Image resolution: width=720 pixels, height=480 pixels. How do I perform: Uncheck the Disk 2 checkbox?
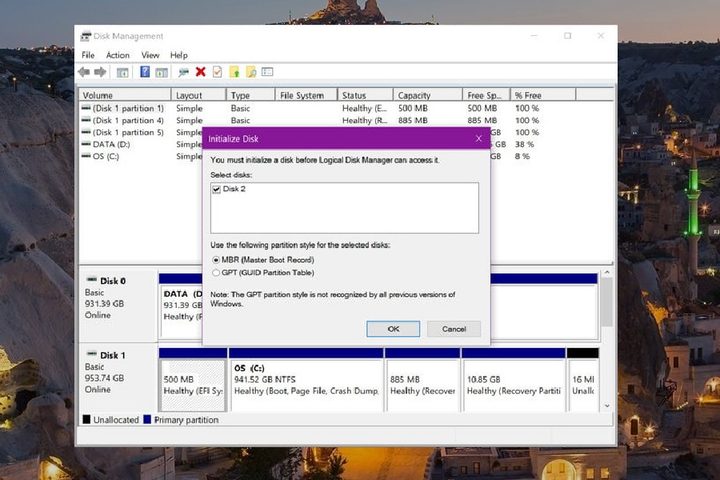coord(216,188)
